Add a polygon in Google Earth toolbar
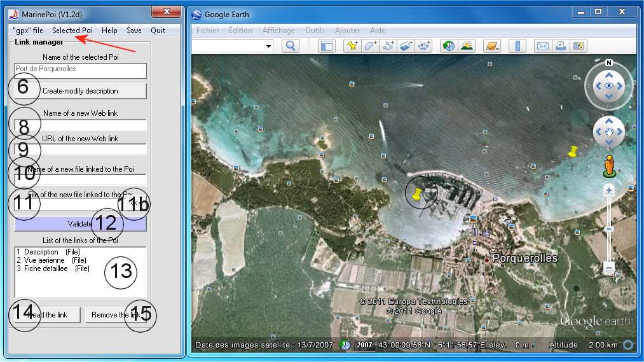 (x=370, y=46)
